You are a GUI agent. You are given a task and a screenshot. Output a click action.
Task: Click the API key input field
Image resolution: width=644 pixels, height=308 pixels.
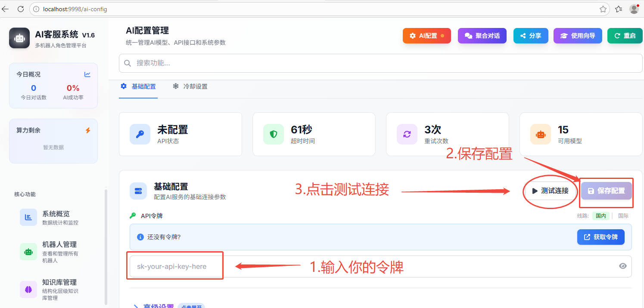click(370, 267)
